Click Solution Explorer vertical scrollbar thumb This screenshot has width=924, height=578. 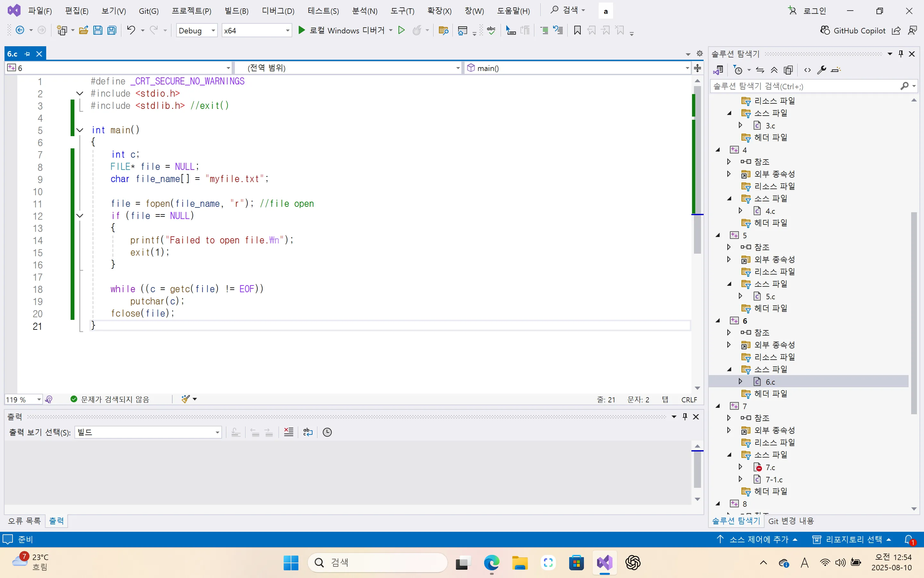[x=914, y=313]
